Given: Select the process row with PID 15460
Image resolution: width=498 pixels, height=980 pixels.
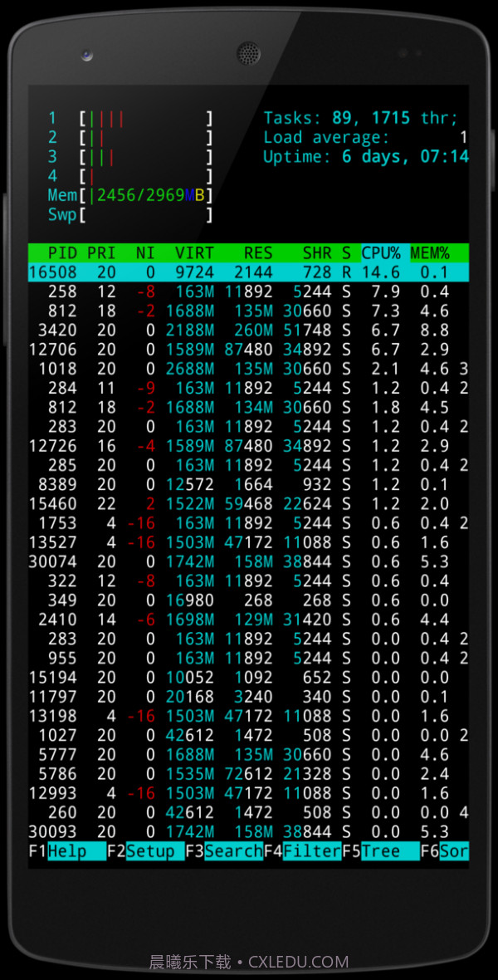Looking at the screenshot, I should 247,503.
